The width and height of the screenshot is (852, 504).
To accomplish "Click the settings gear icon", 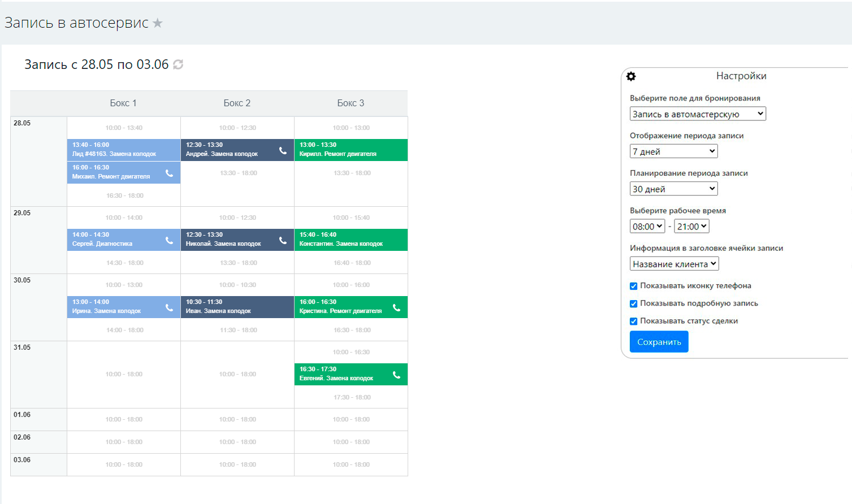I will tap(631, 76).
